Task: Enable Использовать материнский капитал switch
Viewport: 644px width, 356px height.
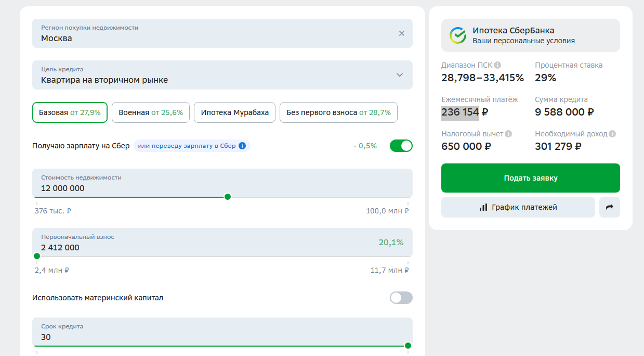Action: 401,298
